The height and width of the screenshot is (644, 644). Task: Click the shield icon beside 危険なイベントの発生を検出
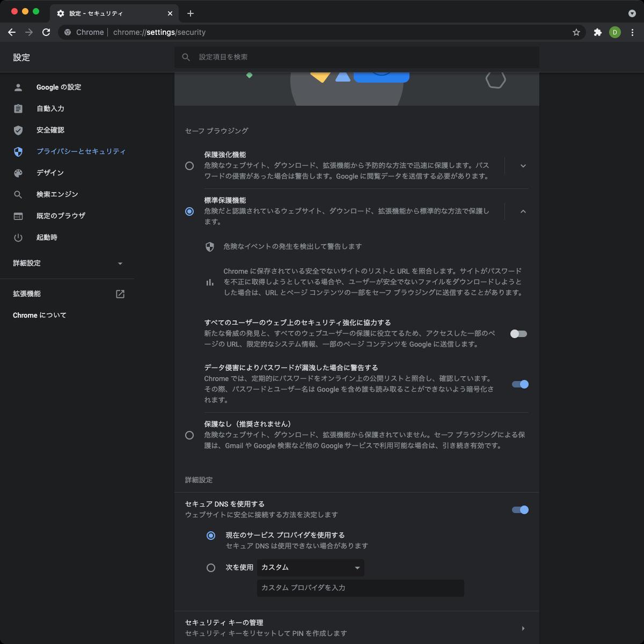tap(210, 247)
